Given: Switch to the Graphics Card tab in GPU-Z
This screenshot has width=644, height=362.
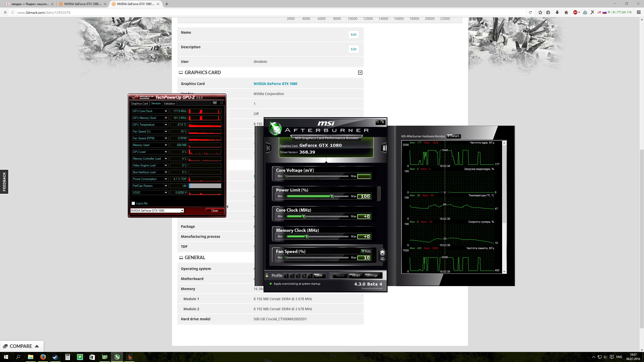Looking at the screenshot, I should click(x=139, y=104).
